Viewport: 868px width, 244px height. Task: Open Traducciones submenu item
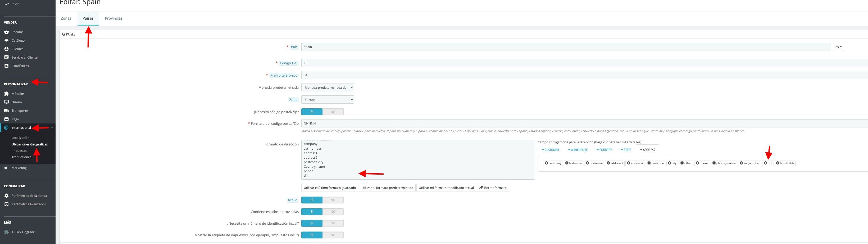[21, 157]
